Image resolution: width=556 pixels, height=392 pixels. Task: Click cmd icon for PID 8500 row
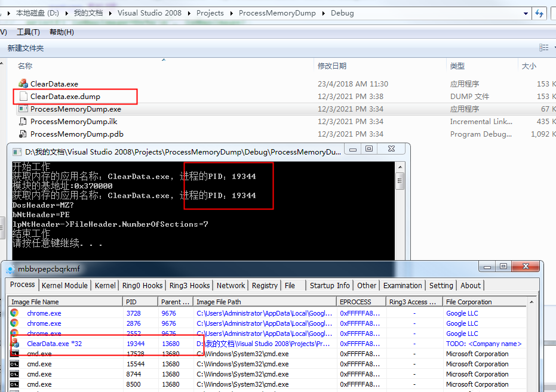(14, 384)
